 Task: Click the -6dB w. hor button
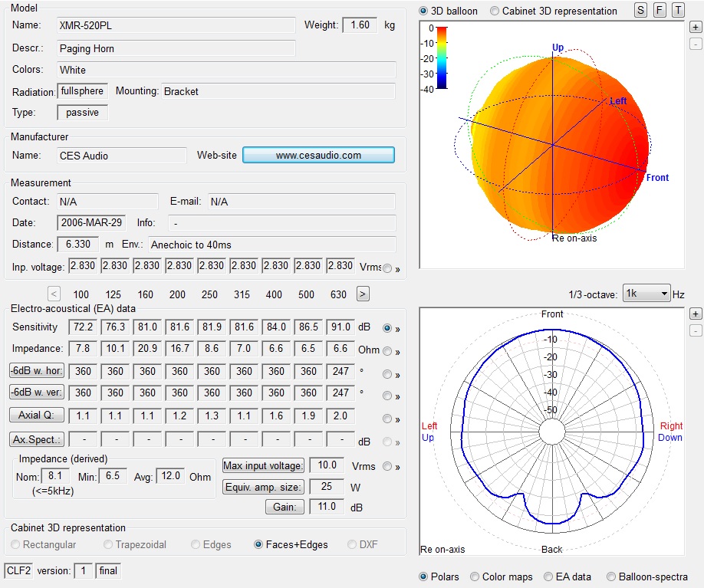click(x=36, y=371)
